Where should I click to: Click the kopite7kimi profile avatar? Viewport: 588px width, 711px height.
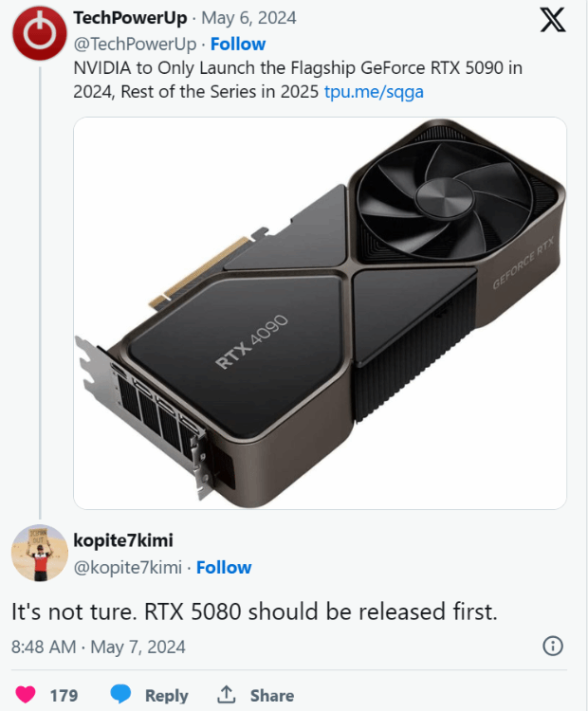pos(39,552)
